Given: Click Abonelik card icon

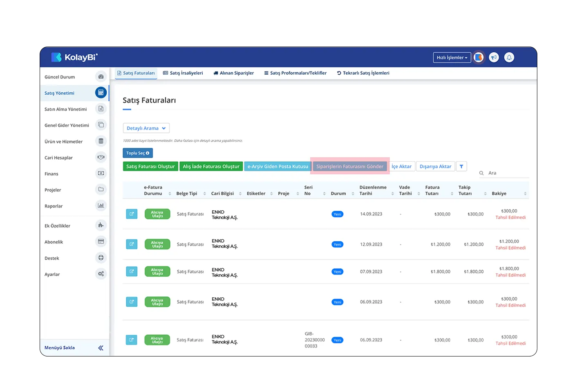Looking at the screenshot, I should 101,241.
